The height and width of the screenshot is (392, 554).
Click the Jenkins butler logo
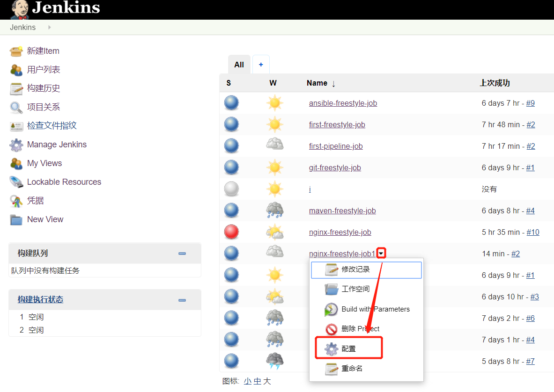(x=20, y=9)
